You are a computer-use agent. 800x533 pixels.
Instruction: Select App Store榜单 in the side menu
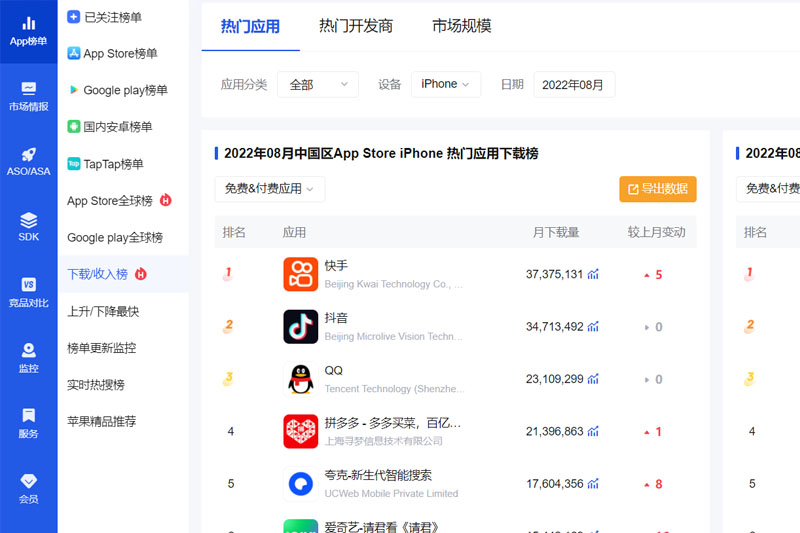(120, 54)
